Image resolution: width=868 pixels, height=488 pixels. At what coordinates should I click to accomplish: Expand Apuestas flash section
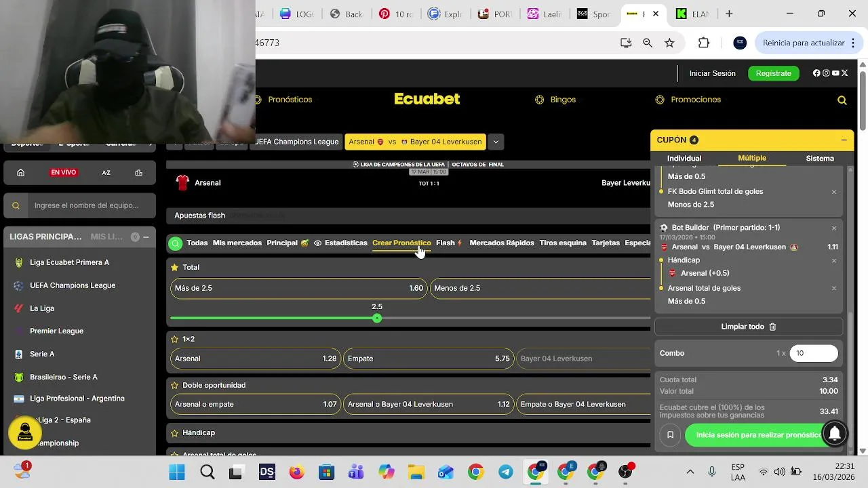(408, 216)
